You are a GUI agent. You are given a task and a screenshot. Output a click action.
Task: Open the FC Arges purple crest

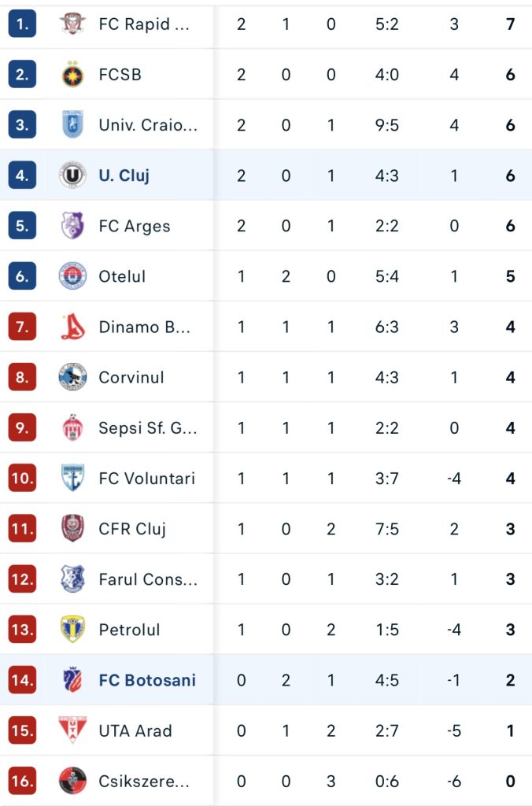tap(72, 226)
